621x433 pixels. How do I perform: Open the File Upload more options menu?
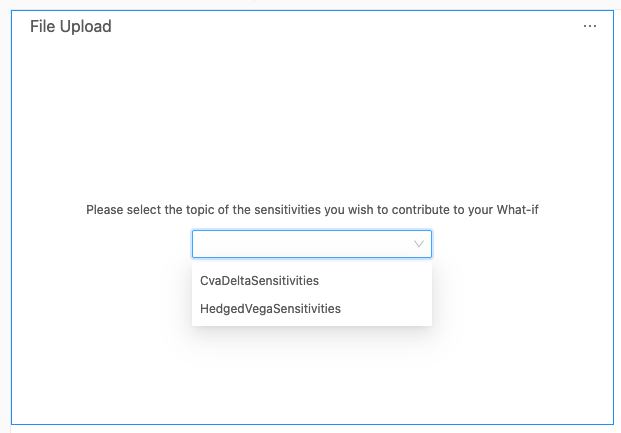click(x=590, y=26)
